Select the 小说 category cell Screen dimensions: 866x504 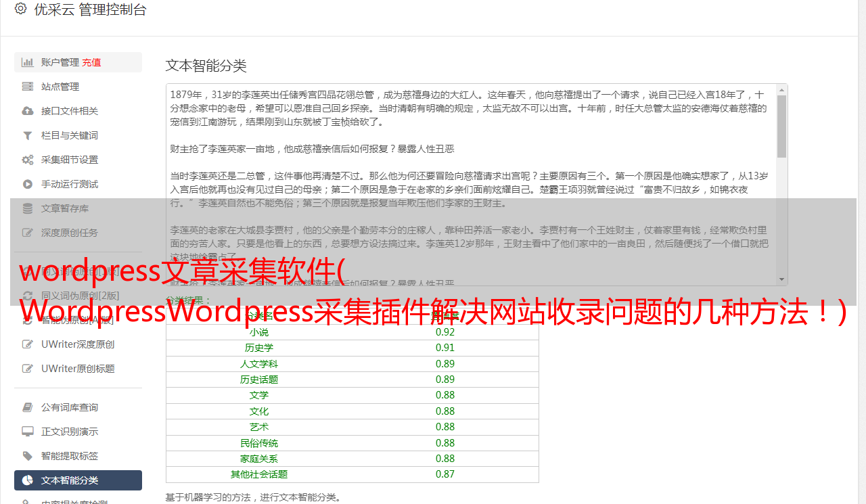click(259, 332)
